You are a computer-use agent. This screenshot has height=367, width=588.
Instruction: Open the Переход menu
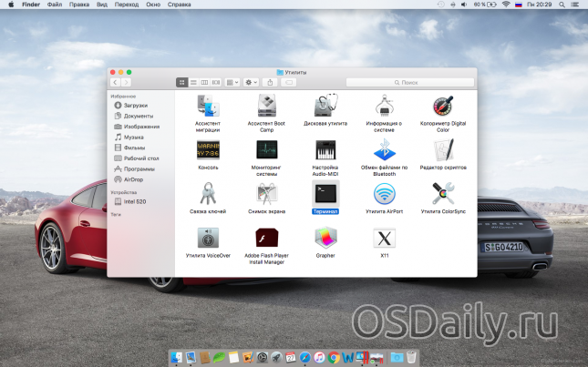125,5
